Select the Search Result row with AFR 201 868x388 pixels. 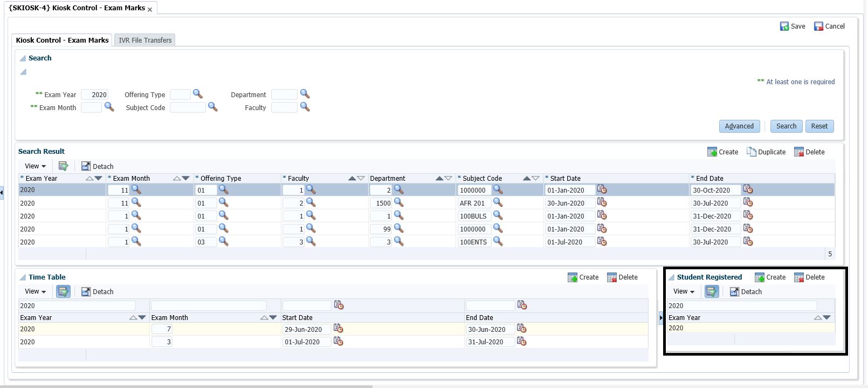(x=426, y=203)
